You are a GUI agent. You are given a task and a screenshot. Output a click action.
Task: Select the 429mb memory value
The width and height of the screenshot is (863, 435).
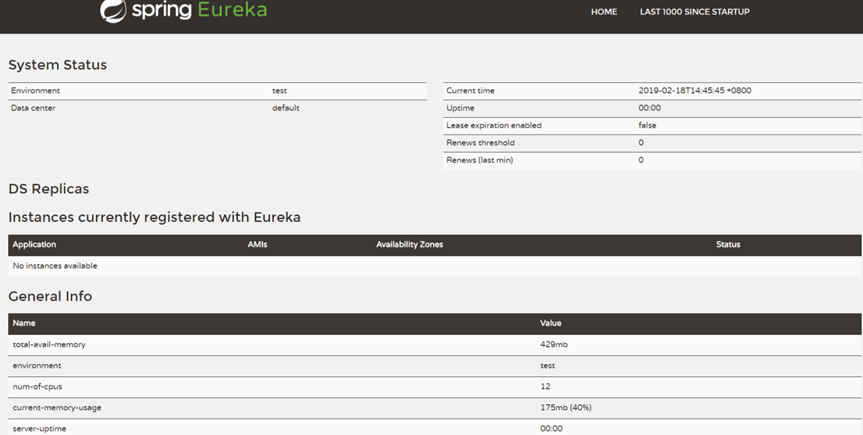[554, 345]
